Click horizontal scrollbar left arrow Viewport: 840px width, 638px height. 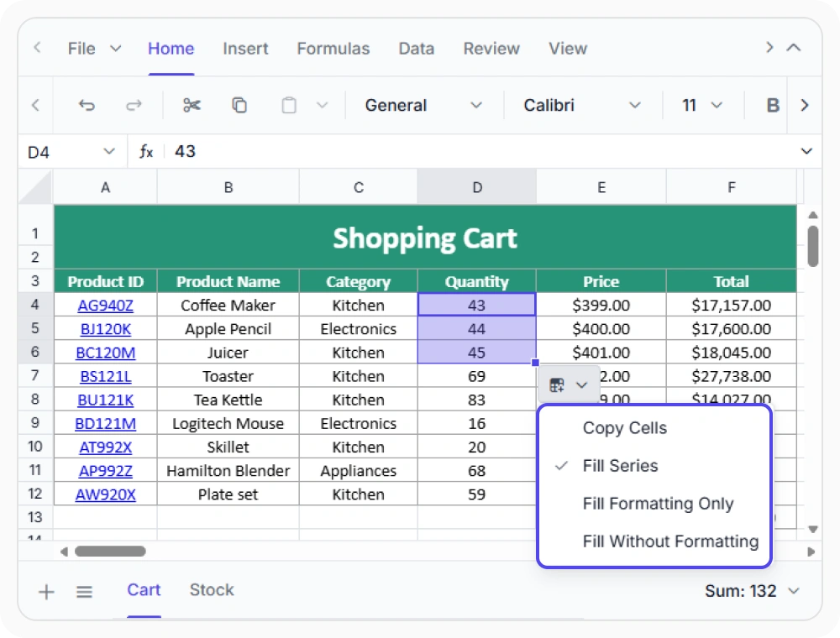coord(65,552)
